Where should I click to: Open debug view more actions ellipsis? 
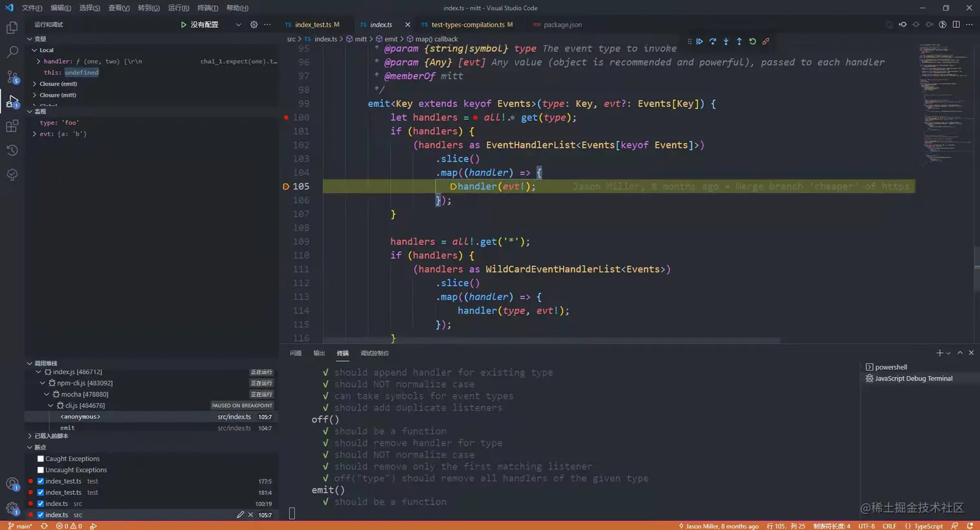click(267, 25)
